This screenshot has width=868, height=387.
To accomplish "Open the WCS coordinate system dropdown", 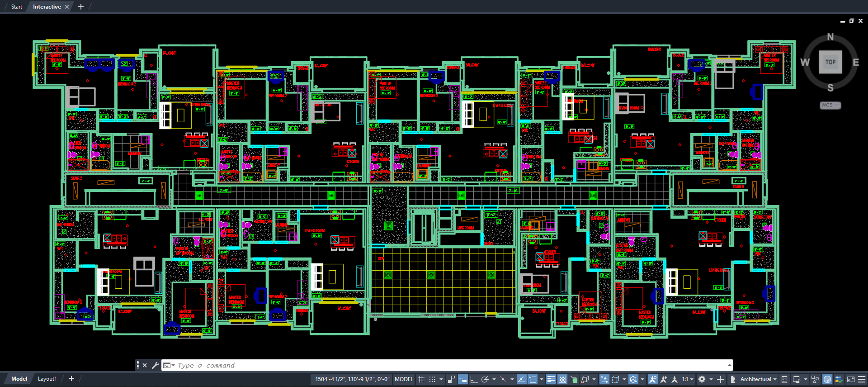I will click(830, 105).
